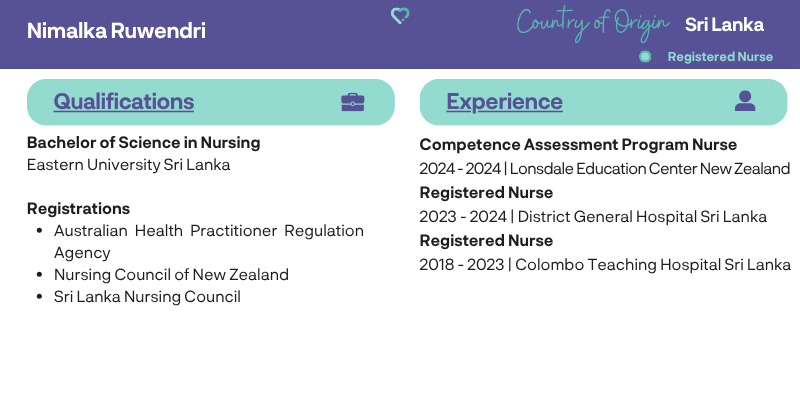Select Australian Health Practitioner Regulation Agency item

(x=209, y=241)
